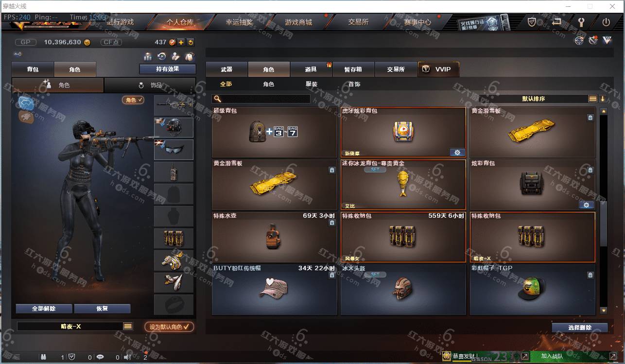
Task: Expand the 默认排序 sort dropdown list
Action: coord(593,99)
